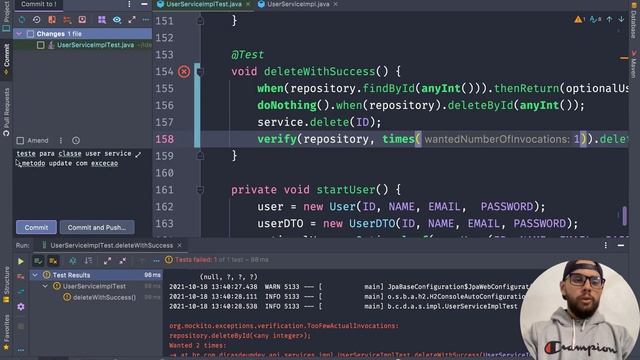Image resolution: width=640 pixels, height=360 pixels.
Task: Fold the deleteWithSuccess method at line 154
Action: point(200,72)
